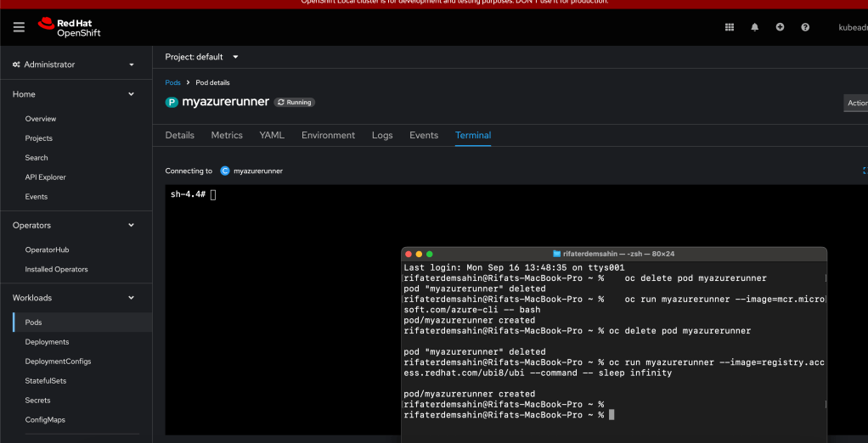The width and height of the screenshot is (868, 443).
Task: Toggle the hamburger navigation menu
Action: 19,27
